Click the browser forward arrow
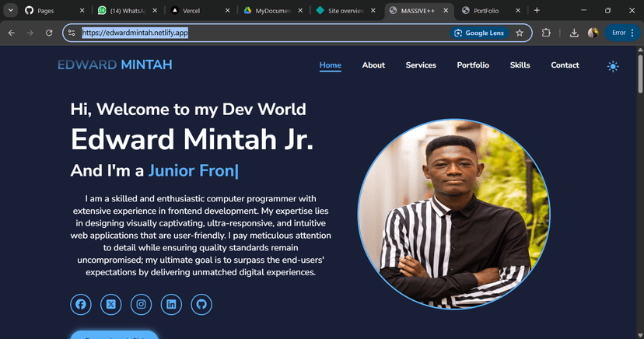This screenshot has width=644, height=339. click(30, 33)
